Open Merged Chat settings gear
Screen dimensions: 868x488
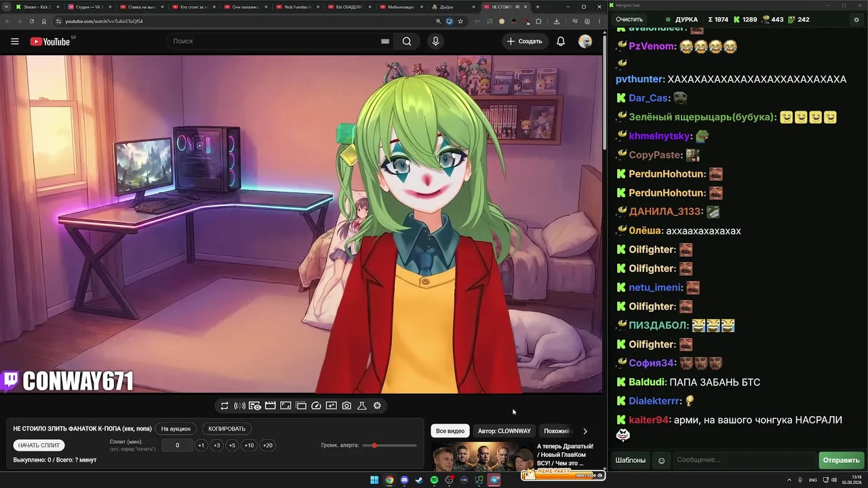[856, 20]
